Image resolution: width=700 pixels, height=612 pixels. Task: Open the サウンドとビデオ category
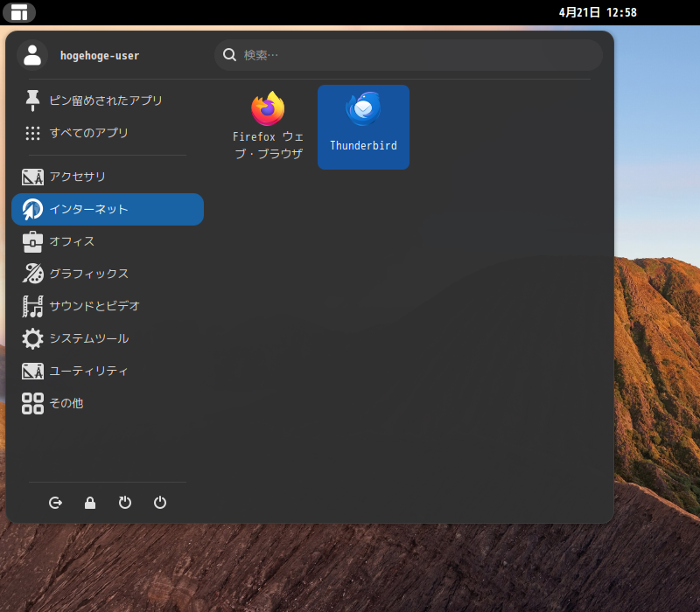pyautogui.click(x=108, y=306)
